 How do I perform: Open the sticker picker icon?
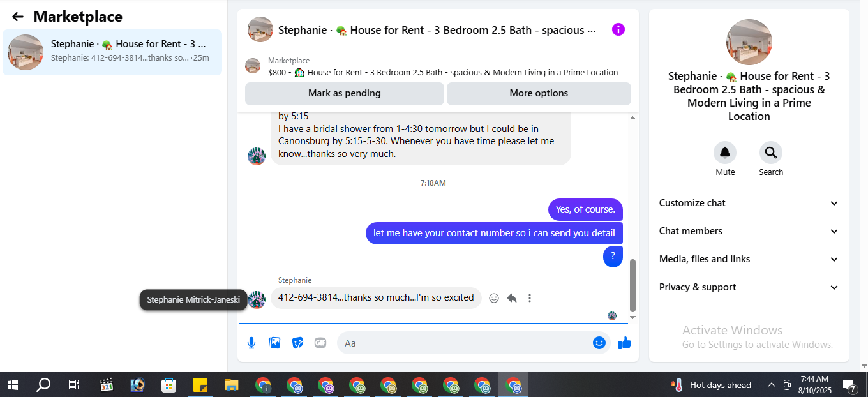click(x=297, y=343)
